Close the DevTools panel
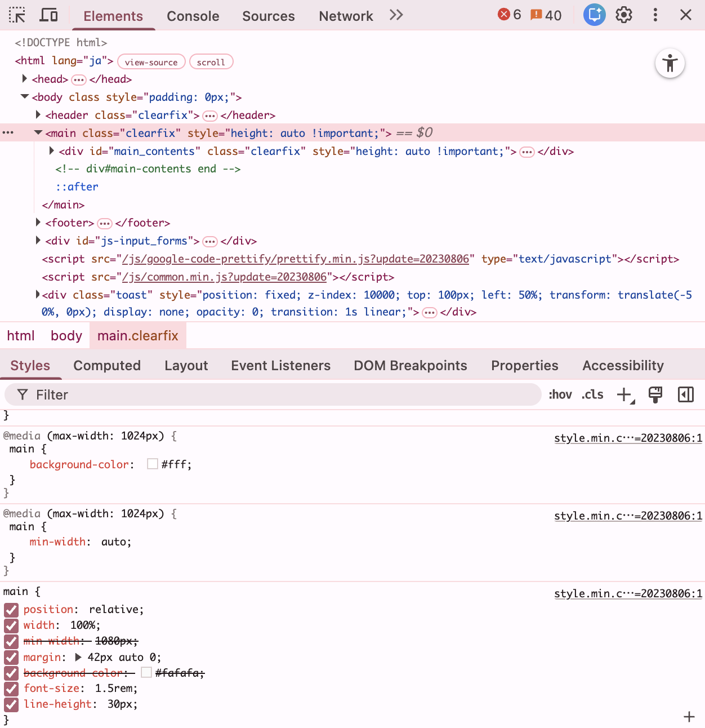 click(686, 15)
